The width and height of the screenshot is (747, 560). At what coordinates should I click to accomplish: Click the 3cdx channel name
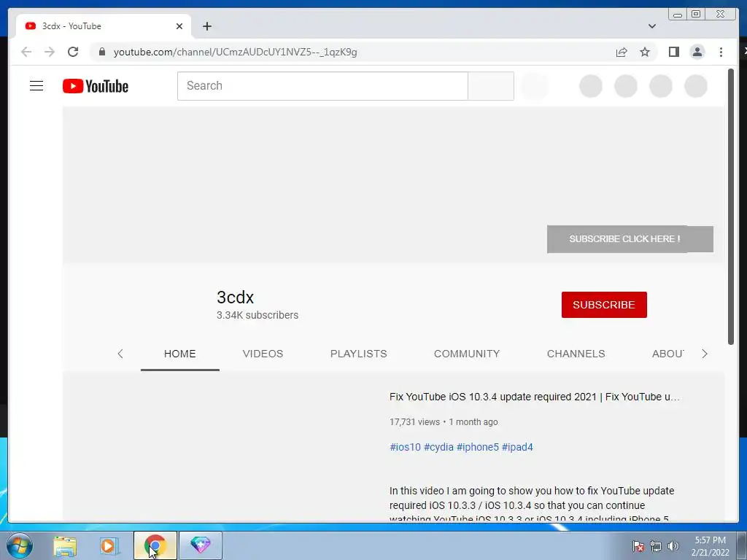[x=236, y=297]
